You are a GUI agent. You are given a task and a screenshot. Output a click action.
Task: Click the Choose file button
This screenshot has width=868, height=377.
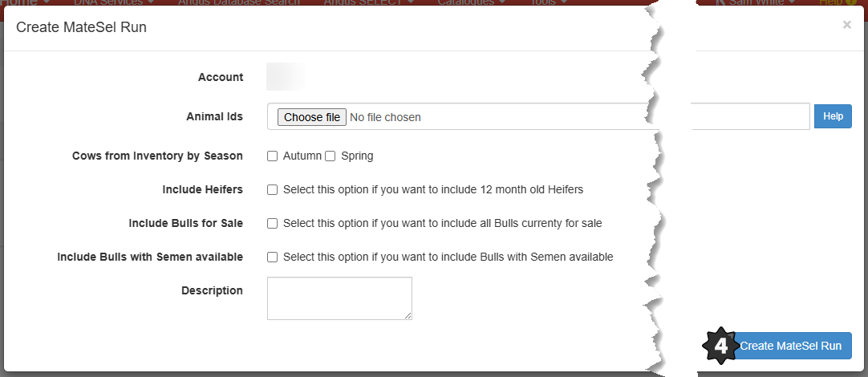point(312,117)
